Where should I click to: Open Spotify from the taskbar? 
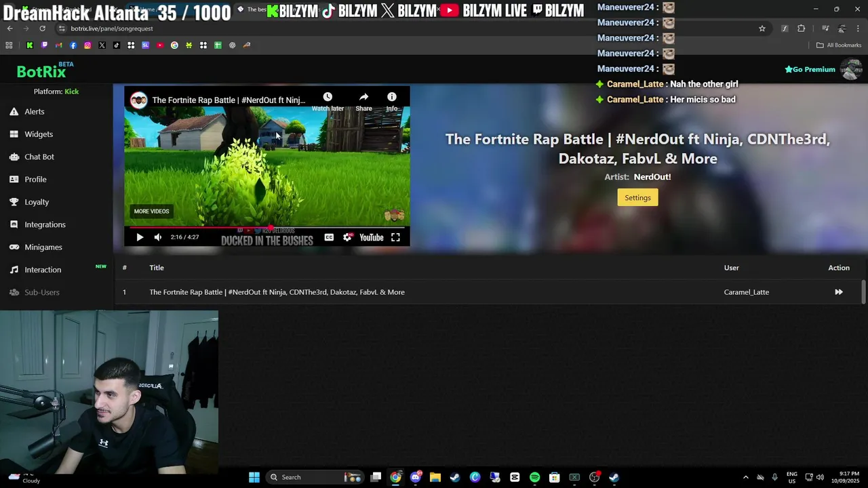[x=534, y=477]
